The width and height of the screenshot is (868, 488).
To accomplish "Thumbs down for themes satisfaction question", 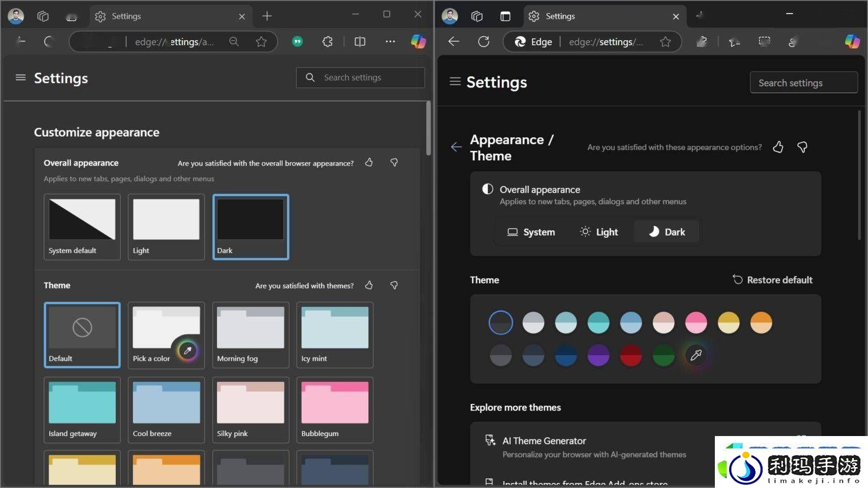I will coord(394,285).
